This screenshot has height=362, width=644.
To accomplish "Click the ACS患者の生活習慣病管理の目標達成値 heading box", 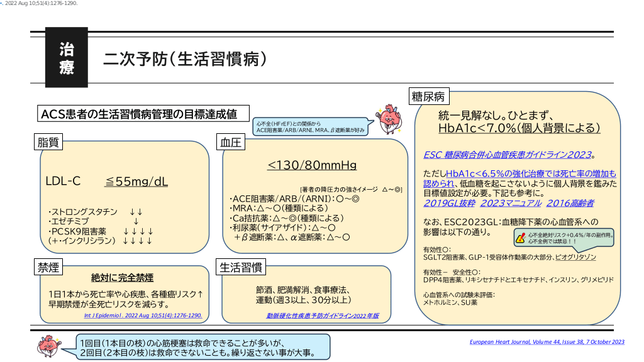I will click(139, 114).
